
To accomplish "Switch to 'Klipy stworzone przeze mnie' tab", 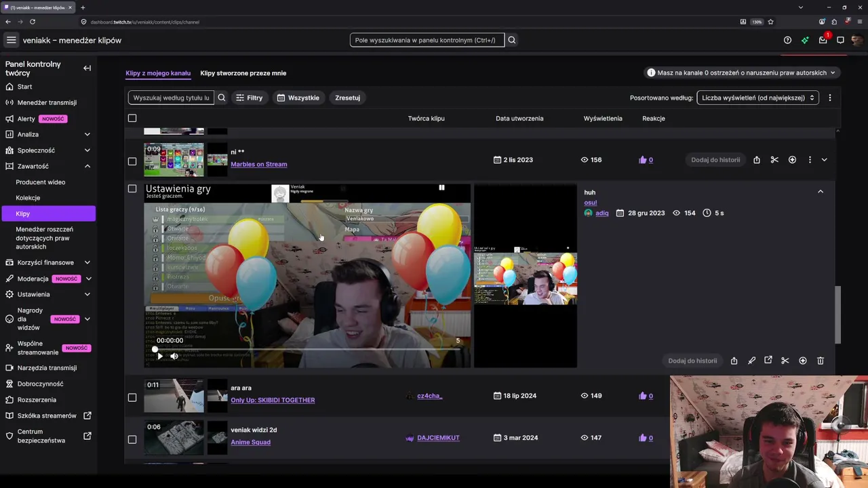I will coord(243,73).
